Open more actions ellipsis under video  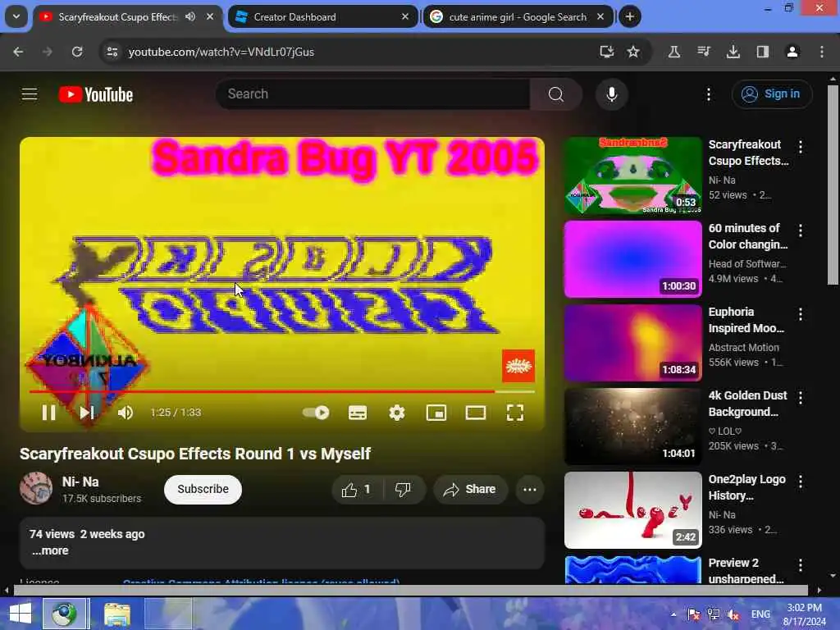coord(530,489)
